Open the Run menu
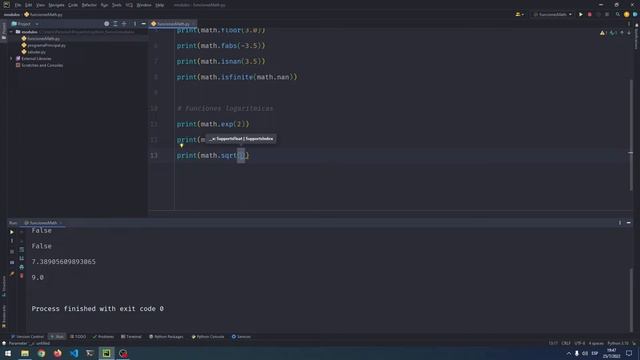Screen dimensions: 640x360 coord(104,5)
